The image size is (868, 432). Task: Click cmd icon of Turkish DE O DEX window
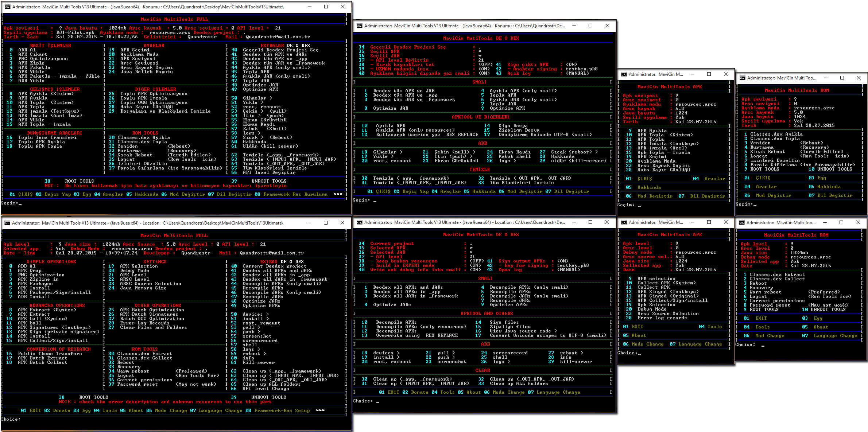point(360,26)
